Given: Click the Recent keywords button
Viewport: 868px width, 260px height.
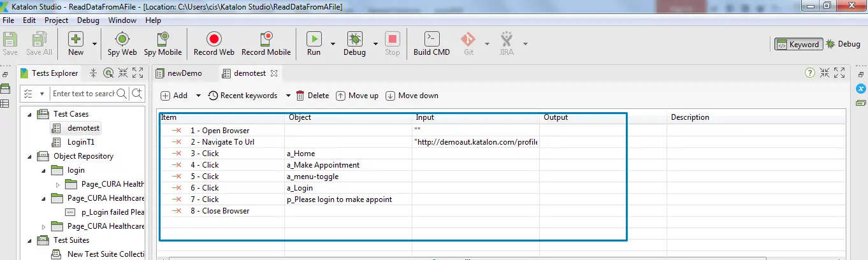Looking at the screenshot, I should pyautogui.click(x=243, y=96).
